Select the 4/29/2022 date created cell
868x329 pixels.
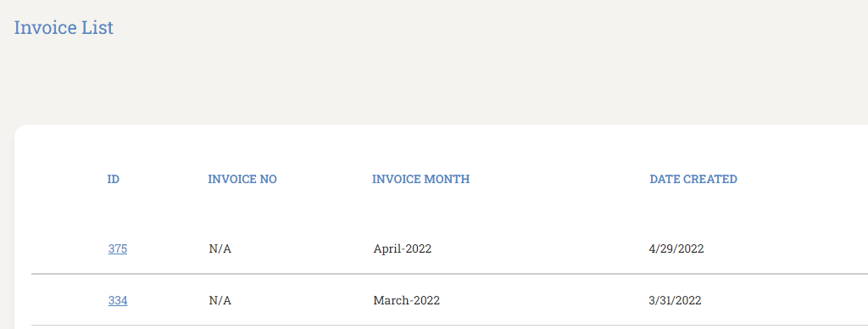pyautogui.click(x=676, y=249)
